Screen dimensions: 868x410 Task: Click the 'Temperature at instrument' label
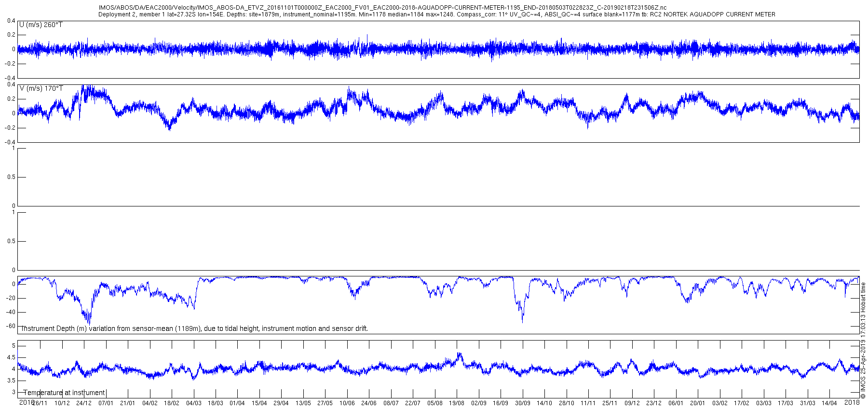(64, 393)
